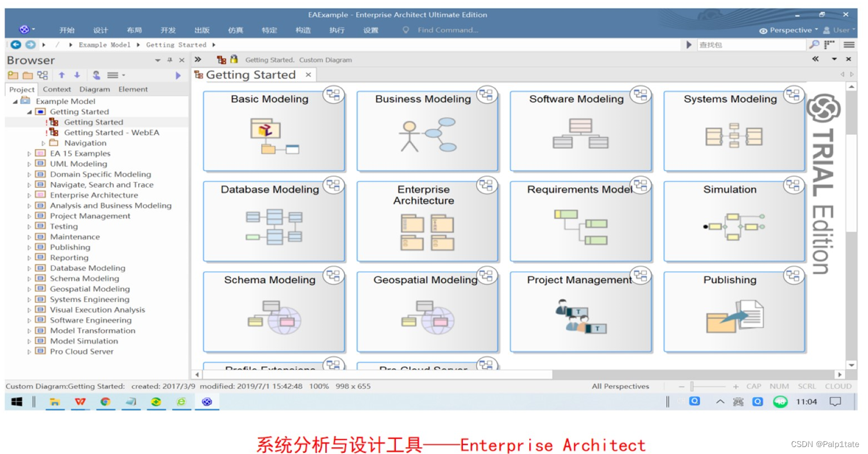Image resolution: width=868 pixels, height=454 pixels.
Task: Open the WPS Office taskbar icon
Action: [x=80, y=401]
